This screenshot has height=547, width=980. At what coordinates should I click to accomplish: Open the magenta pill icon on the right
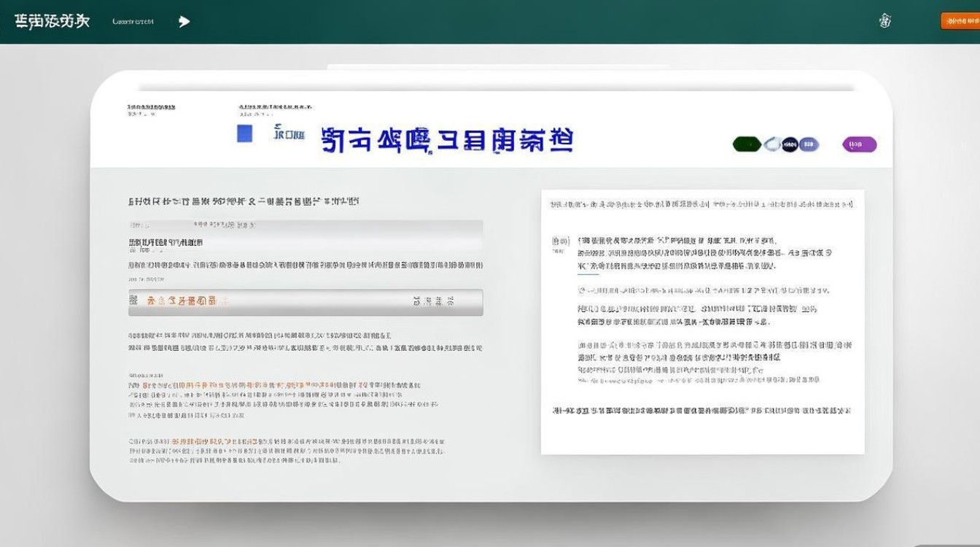[859, 144]
